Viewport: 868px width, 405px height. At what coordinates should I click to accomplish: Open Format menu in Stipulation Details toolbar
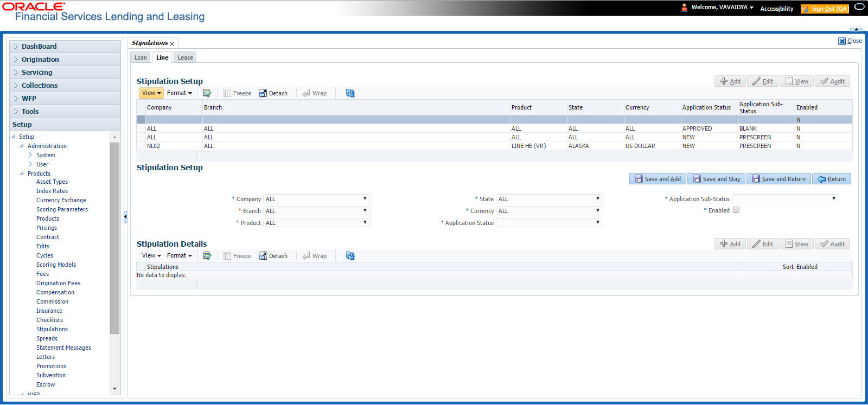(x=179, y=255)
